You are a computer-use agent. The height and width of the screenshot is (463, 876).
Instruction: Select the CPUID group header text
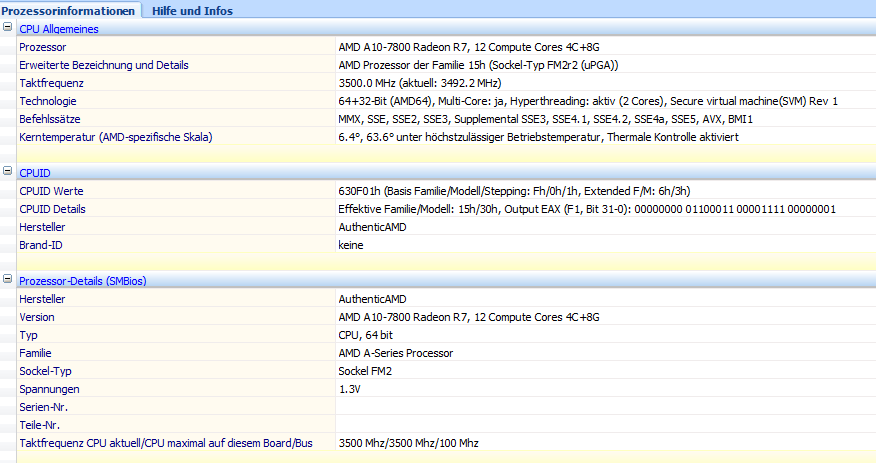[x=35, y=173]
